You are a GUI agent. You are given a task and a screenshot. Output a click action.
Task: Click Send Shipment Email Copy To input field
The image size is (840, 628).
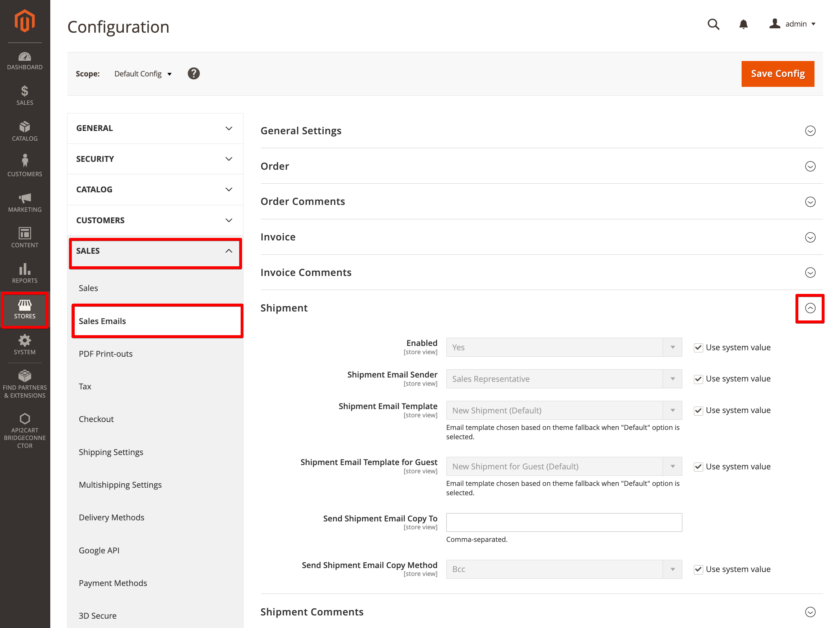565,522
